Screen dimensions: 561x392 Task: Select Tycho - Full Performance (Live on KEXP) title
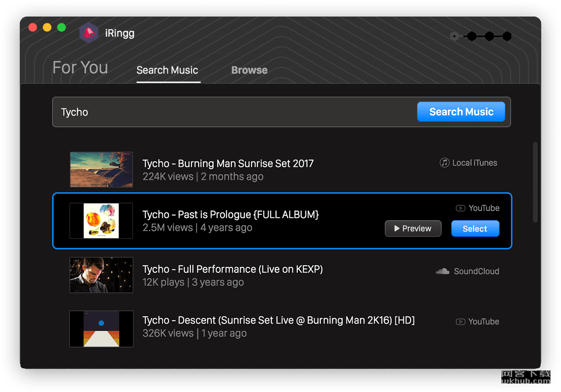tap(233, 269)
